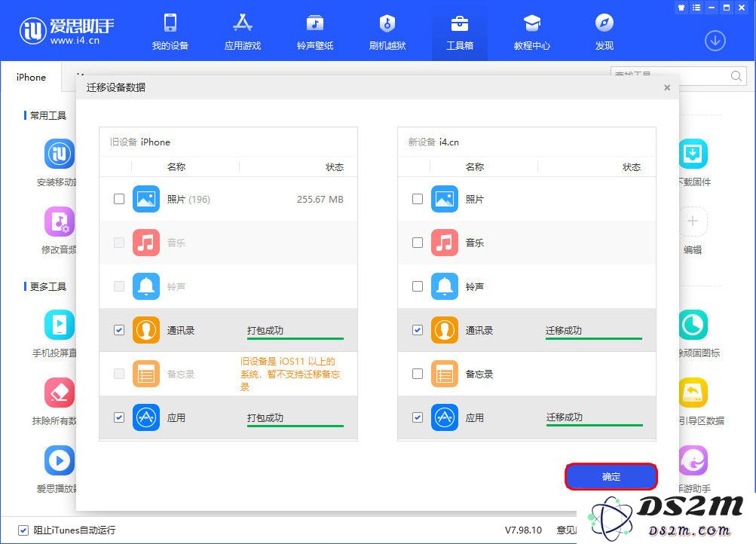Viewport: 756px width, 544px height.
Task: Open the 刷机越狱 flash and jailbreak section
Action: point(387,32)
